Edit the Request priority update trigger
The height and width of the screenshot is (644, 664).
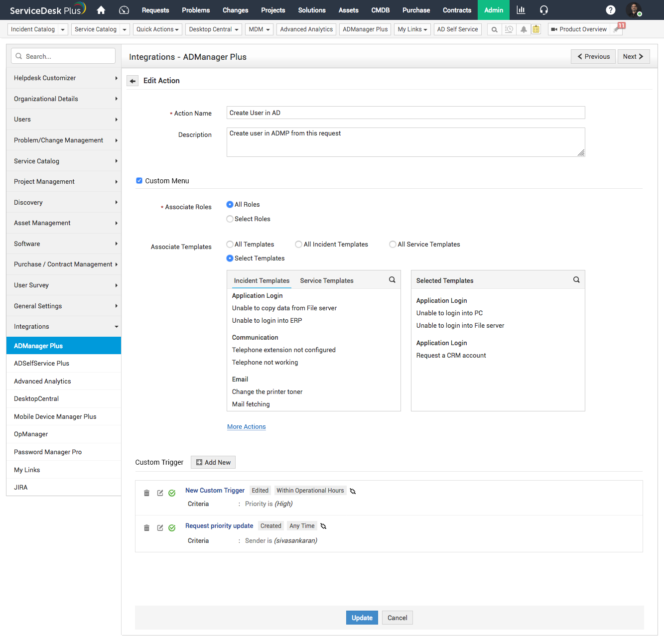click(160, 528)
